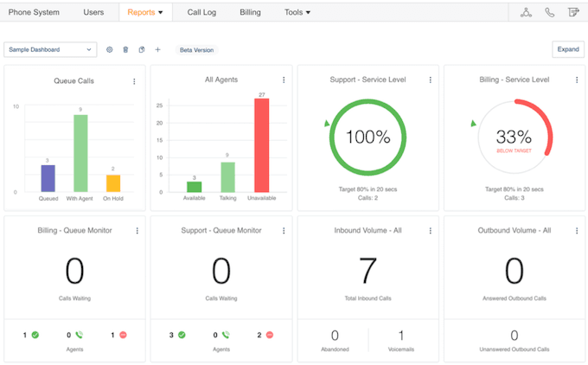Open the Sample Dashboard selector dropdown
Screen dimensions: 588x365
click(x=50, y=49)
